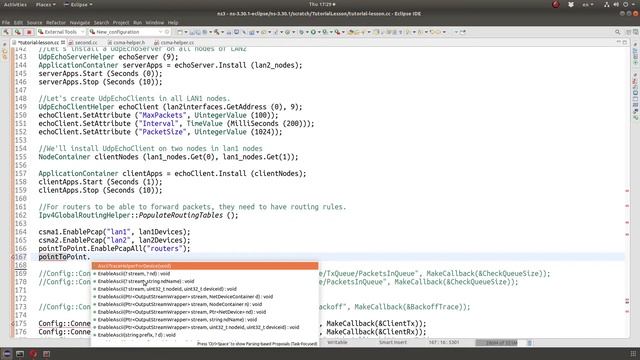This screenshot has width=640, height=360.
Task: Click the network icon in system tray
Action: point(607,4)
